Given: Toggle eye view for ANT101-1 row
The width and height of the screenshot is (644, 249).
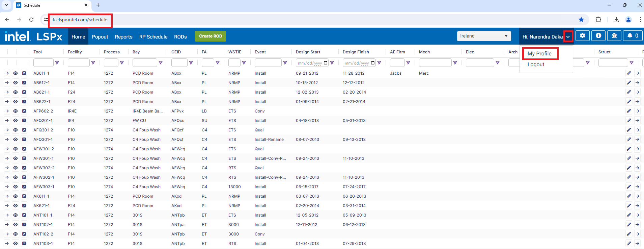Looking at the screenshot, I should pyautogui.click(x=16, y=215).
